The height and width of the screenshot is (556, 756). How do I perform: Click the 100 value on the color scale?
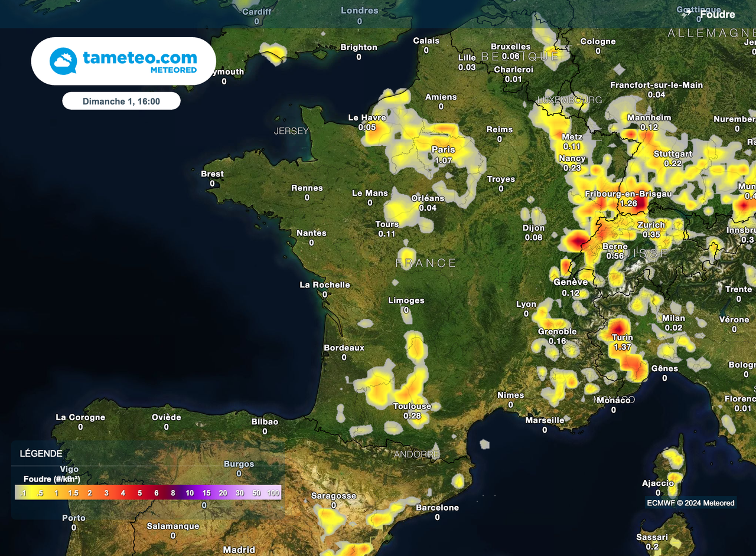pos(273,492)
